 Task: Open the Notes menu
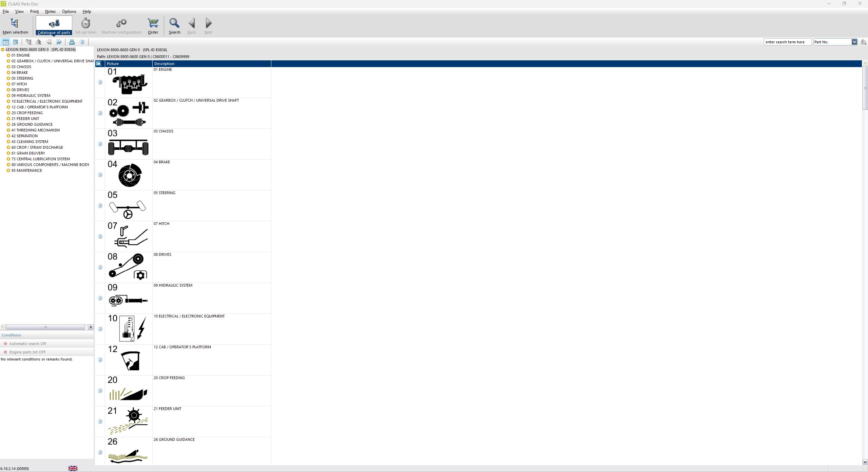click(x=50, y=12)
